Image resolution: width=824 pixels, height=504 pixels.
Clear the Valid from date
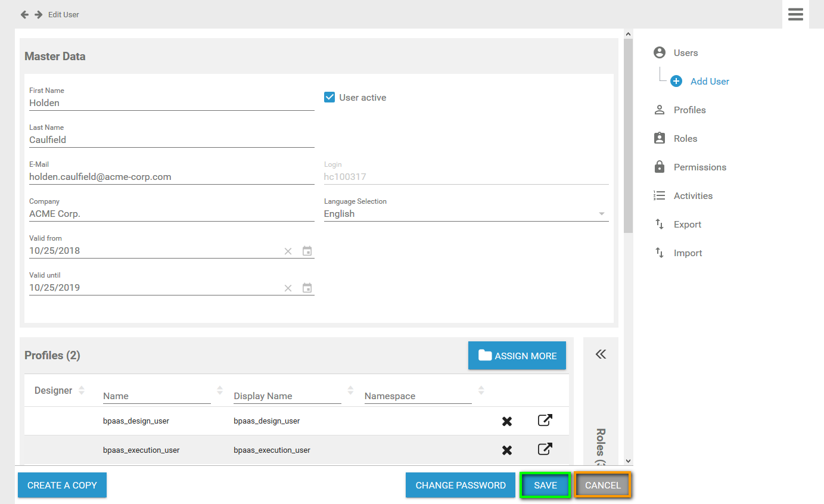tap(288, 251)
